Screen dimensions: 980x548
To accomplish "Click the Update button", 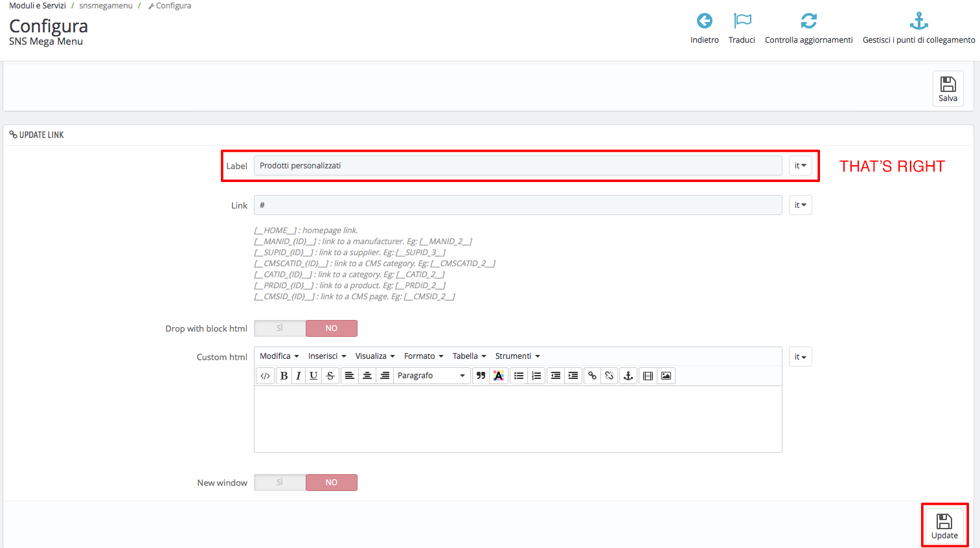I will [944, 526].
